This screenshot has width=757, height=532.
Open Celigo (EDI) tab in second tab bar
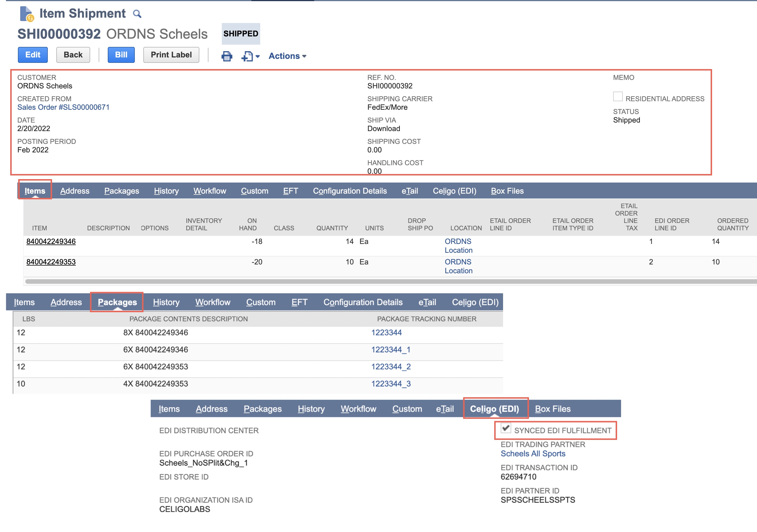point(475,302)
